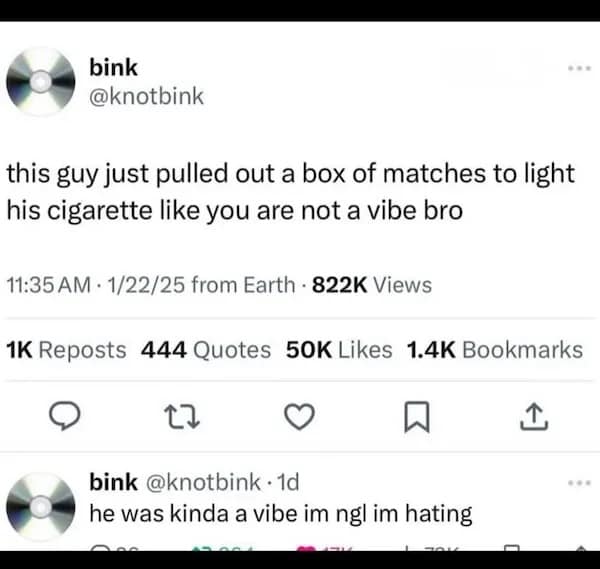Screen dimensions: 600x569
Task: Bookmark this tweet
Action: click(x=417, y=417)
